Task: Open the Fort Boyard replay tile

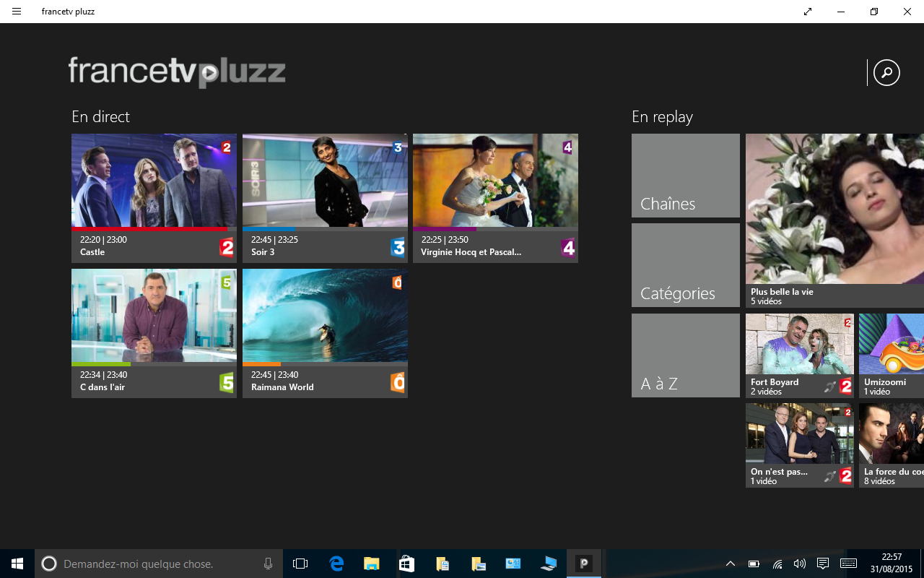Action: (x=800, y=355)
